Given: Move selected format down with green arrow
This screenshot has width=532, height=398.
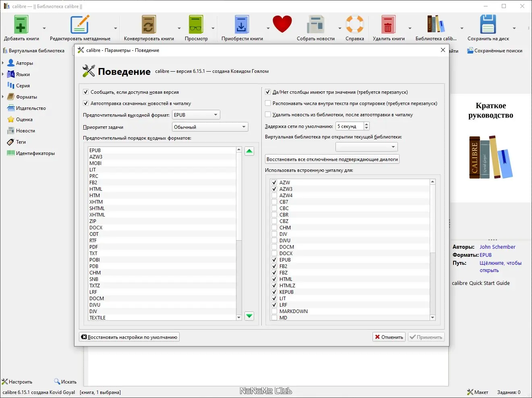Looking at the screenshot, I should (249, 316).
